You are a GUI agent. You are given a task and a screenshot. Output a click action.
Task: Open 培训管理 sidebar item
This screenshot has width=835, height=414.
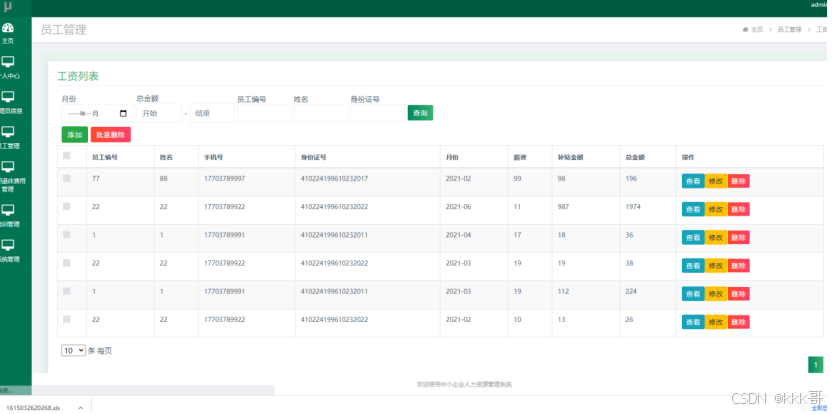point(11,216)
